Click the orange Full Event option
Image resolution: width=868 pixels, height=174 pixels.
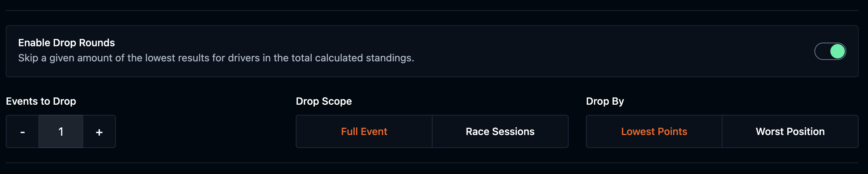pyautogui.click(x=364, y=132)
